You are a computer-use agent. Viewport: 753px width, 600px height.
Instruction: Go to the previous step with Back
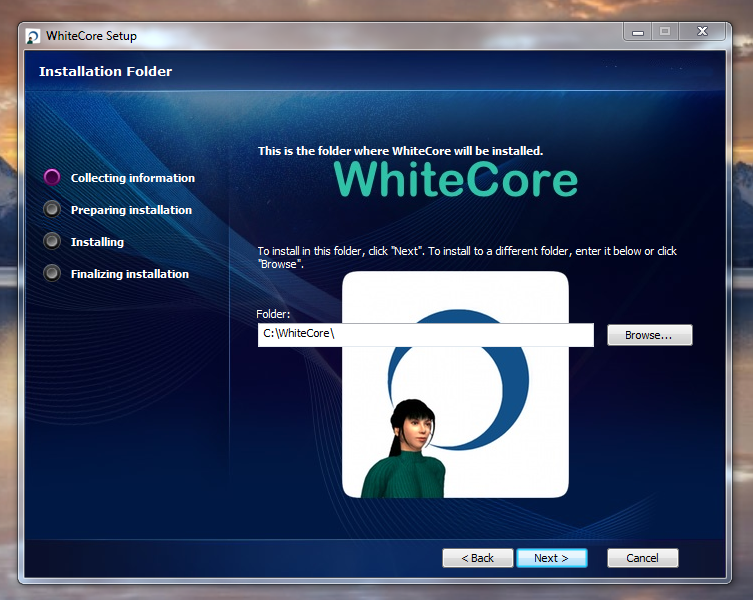(477, 558)
